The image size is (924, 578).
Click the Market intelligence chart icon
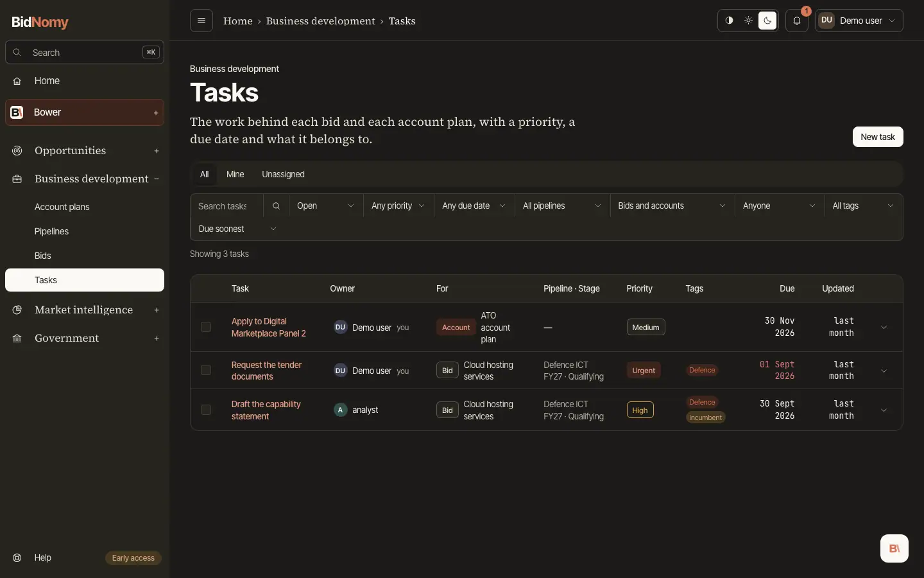click(17, 310)
